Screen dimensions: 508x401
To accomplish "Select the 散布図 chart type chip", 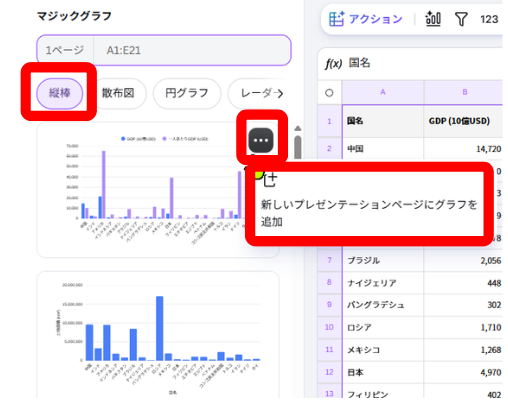I will tap(118, 93).
